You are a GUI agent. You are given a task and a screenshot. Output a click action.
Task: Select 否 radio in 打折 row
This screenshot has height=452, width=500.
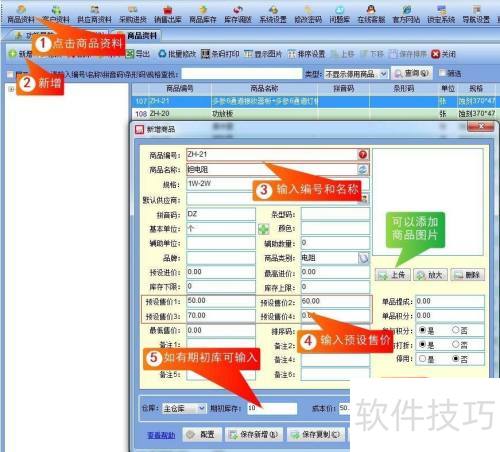[x=456, y=344]
